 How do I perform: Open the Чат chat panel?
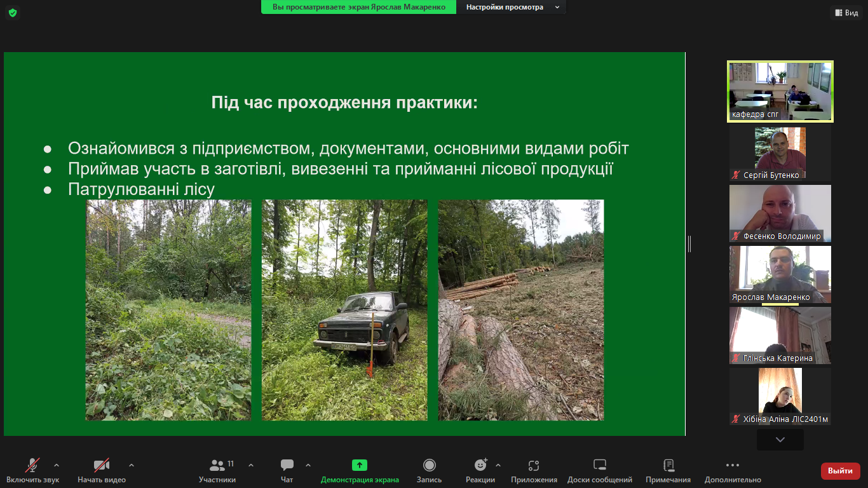pyautogui.click(x=287, y=470)
